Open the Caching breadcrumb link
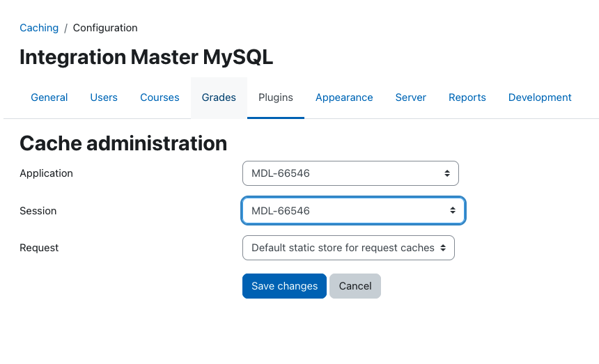The width and height of the screenshot is (599, 364). (39, 28)
